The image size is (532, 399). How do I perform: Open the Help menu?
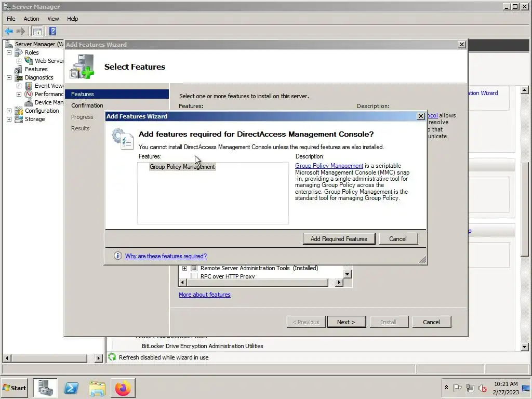click(x=72, y=19)
